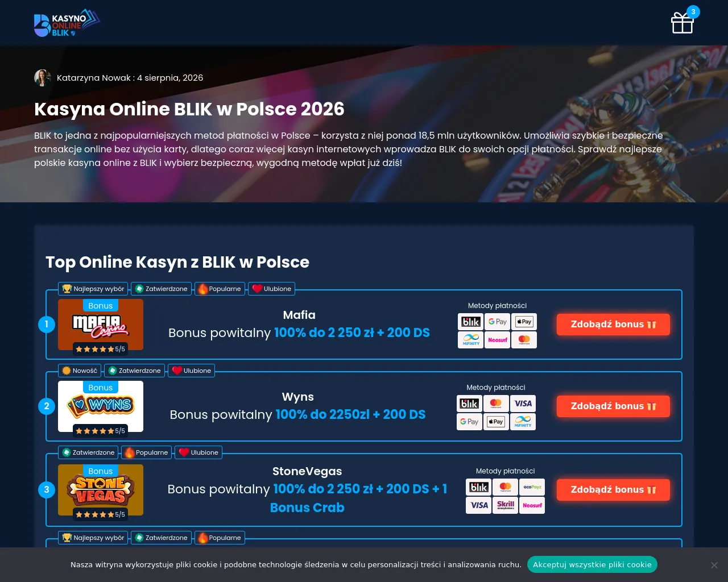This screenshot has width=728, height=582.
Task: Click the Apple Pay icon in Wyns row
Action: pyautogui.click(x=496, y=422)
